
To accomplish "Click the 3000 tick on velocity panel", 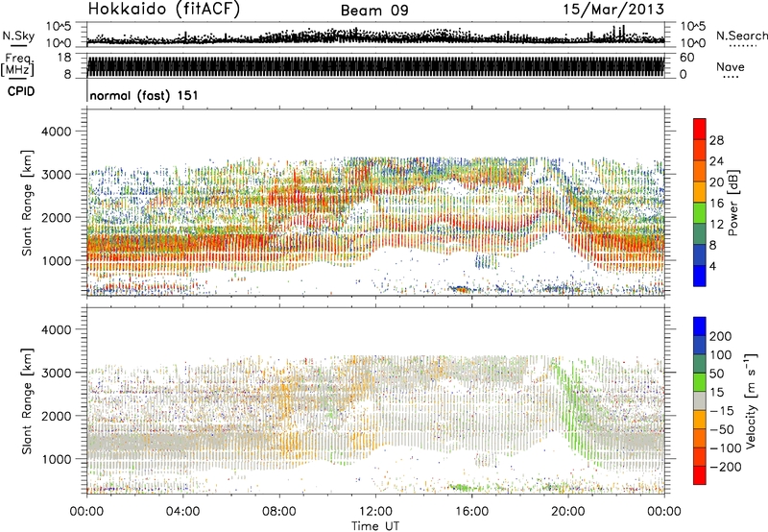I will point(57,373).
